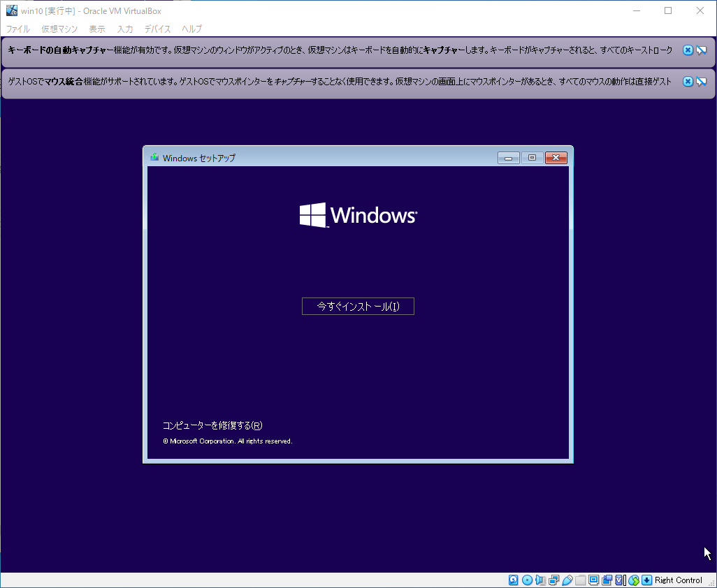
Task: Close the Oracle VM VirtualBox window
Action: (x=700, y=10)
